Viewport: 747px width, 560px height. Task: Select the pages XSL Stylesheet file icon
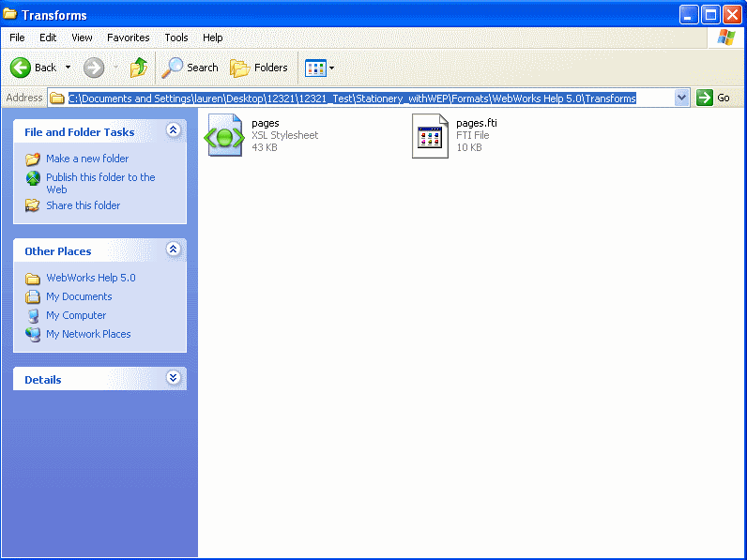225,135
